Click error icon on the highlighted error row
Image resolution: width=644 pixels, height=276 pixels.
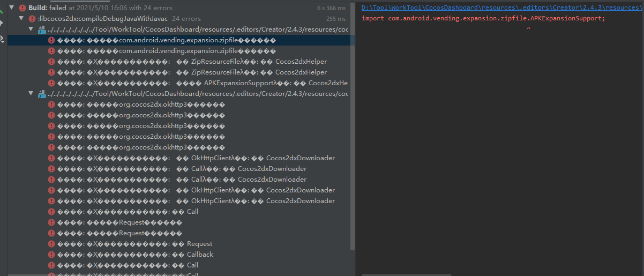pyautogui.click(x=51, y=40)
